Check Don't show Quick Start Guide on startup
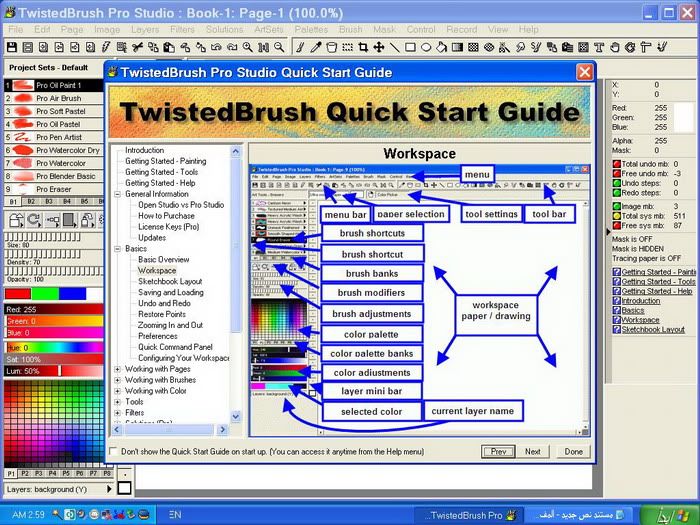Image resolution: width=700 pixels, height=525 pixels. click(x=113, y=451)
